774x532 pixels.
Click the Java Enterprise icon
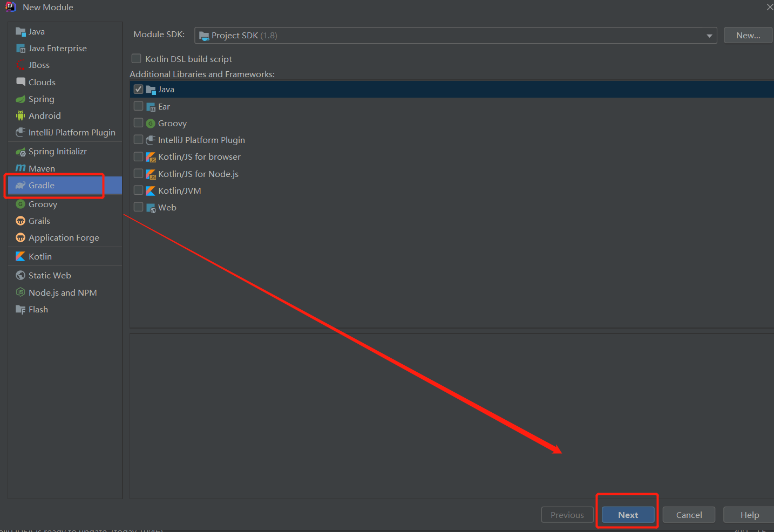tap(21, 48)
